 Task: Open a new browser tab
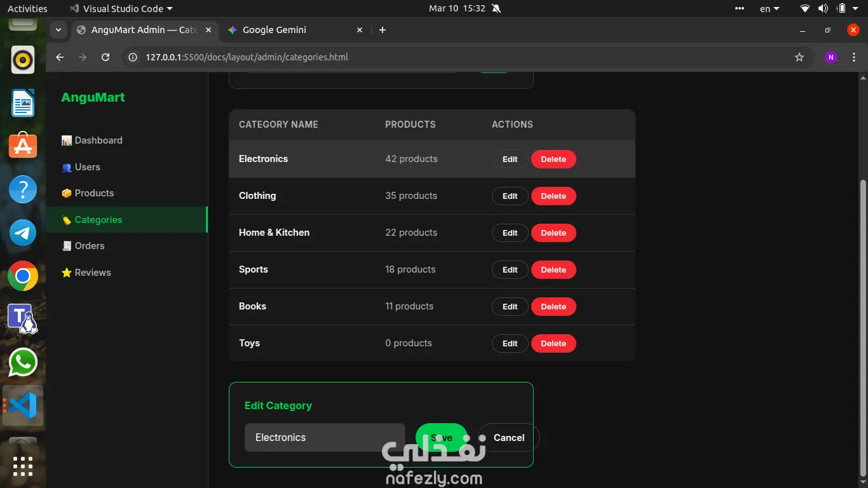(383, 30)
